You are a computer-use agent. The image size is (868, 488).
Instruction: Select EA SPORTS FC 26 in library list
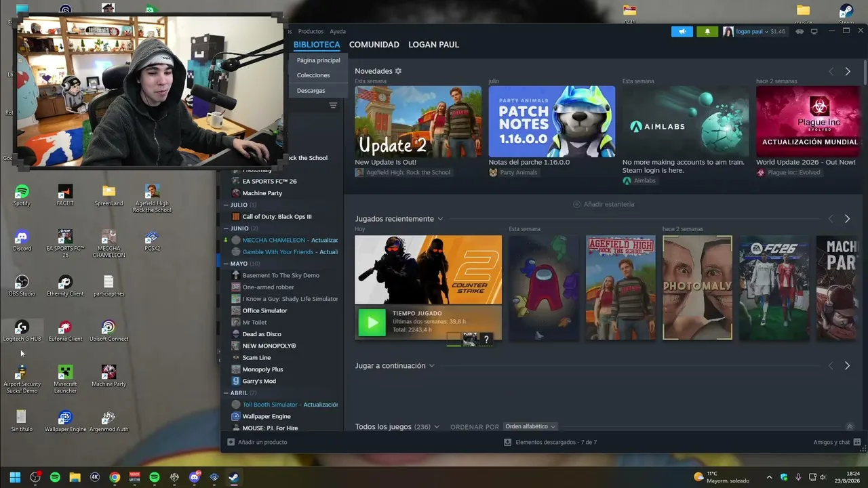tap(270, 182)
